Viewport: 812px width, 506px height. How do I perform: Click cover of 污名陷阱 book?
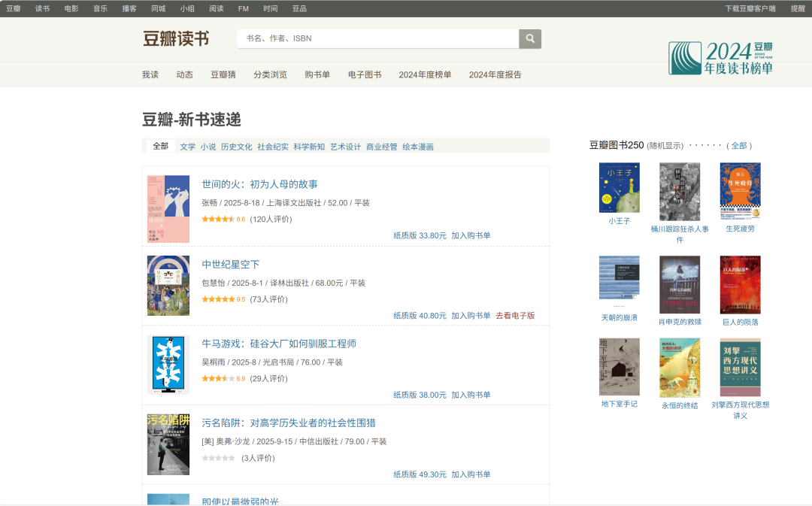click(x=168, y=444)
